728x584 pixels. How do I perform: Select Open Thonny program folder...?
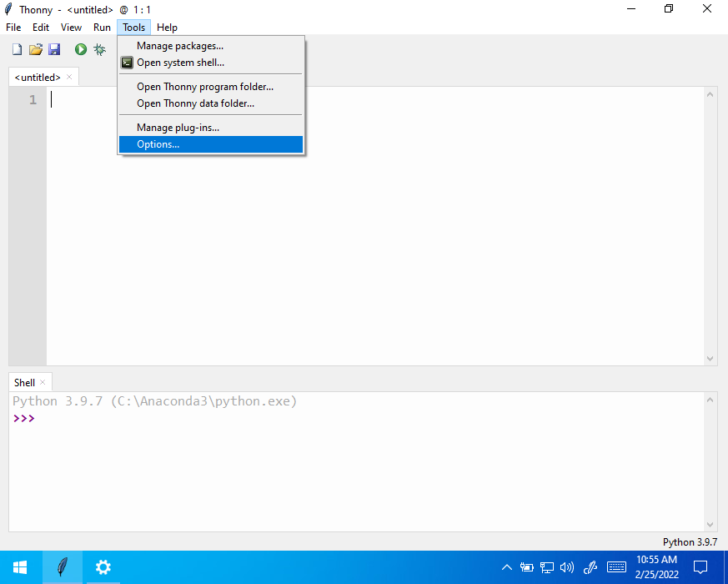211,87
